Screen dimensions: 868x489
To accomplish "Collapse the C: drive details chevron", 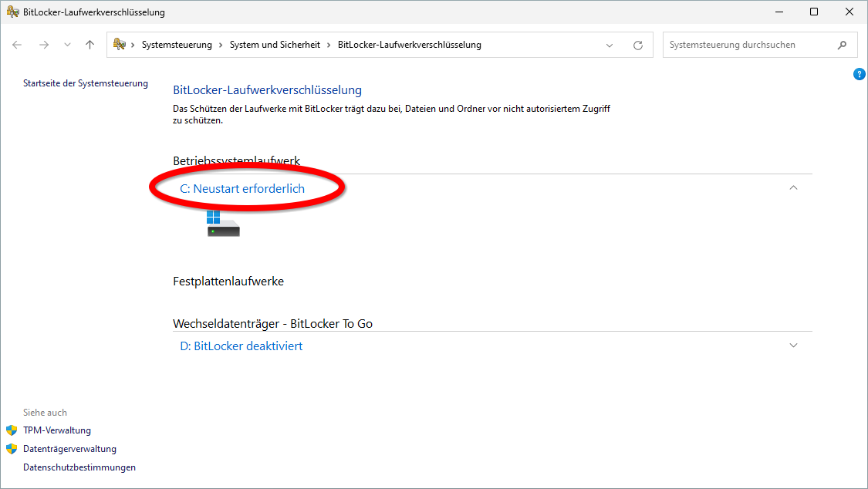I will click(793, 187).
